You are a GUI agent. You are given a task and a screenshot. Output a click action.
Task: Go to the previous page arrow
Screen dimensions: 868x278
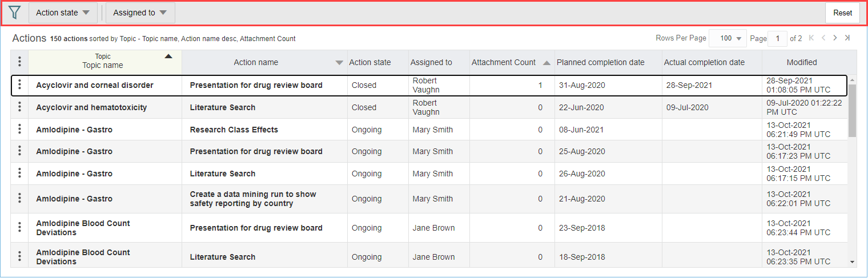(x=823, y=38)
